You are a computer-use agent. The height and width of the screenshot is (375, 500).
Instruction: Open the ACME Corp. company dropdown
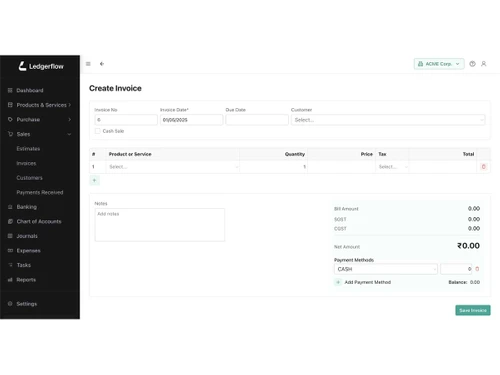click(439, 64)
